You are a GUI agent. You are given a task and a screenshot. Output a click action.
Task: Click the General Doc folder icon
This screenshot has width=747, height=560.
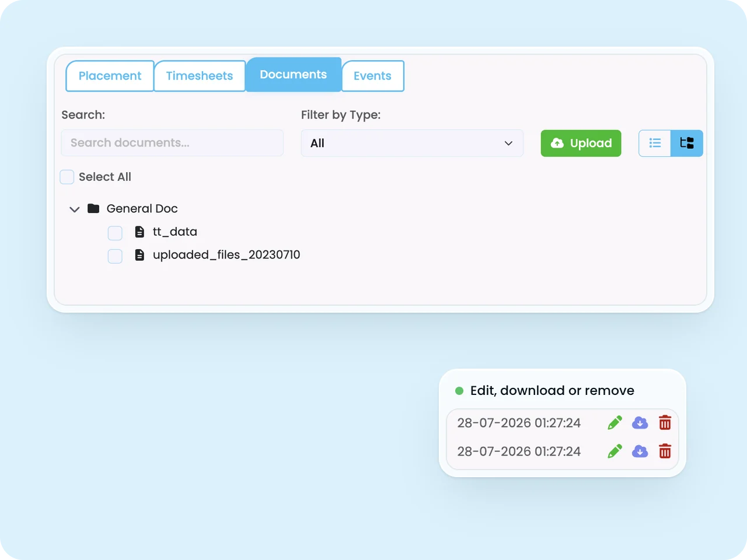point(93,208)
